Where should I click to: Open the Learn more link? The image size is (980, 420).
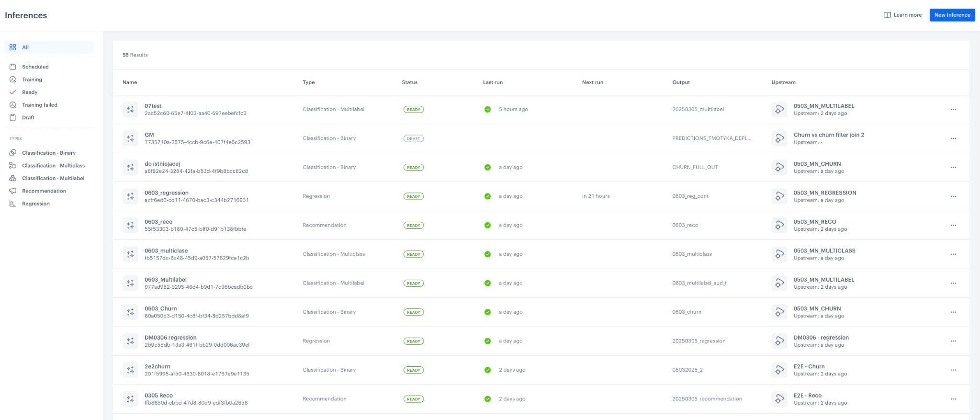tap(907, 15)
